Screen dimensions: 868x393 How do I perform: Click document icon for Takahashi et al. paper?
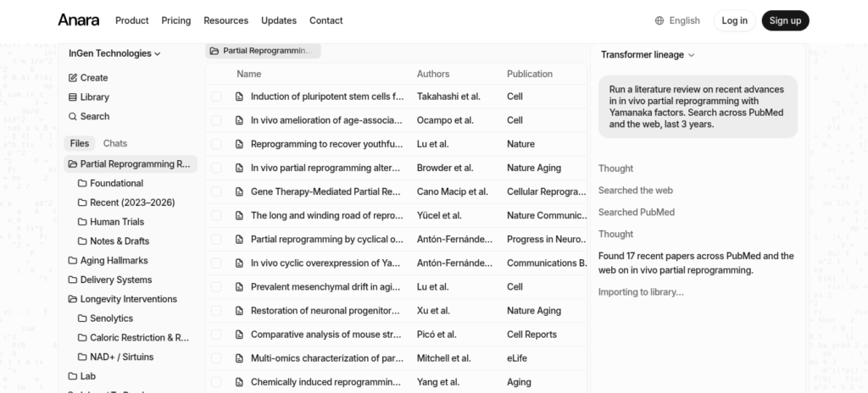[x=239, y=97]
